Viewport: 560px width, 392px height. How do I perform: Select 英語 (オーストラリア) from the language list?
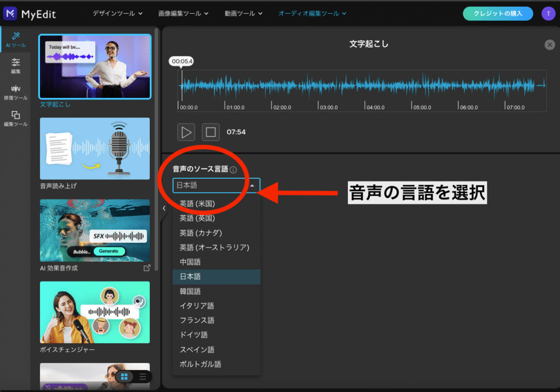point(217,248)
